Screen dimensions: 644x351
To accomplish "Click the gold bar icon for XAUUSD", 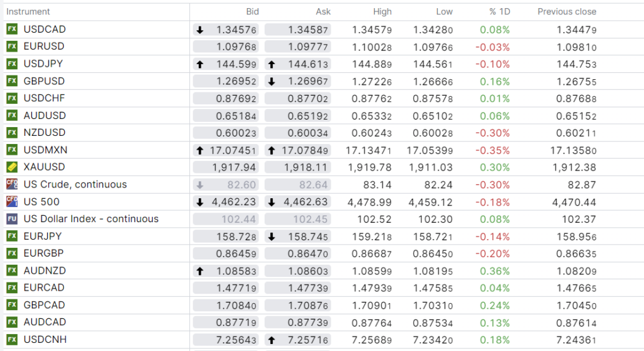I will [11, 167].
